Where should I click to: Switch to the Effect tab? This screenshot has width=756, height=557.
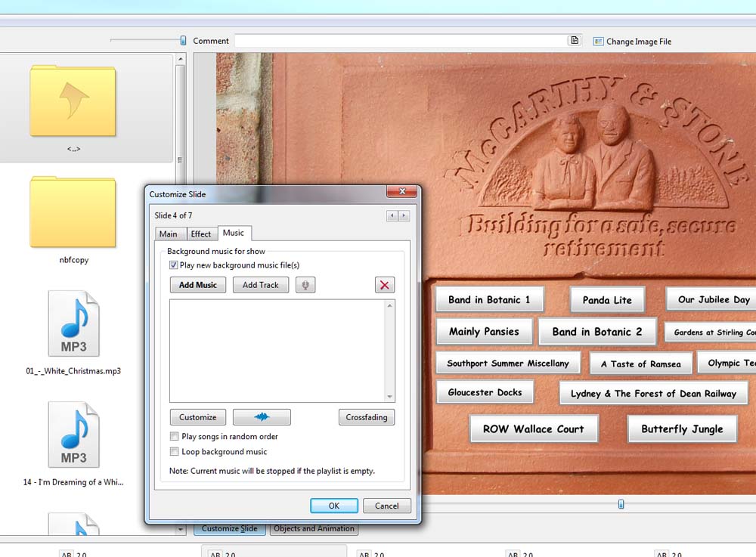201,234
